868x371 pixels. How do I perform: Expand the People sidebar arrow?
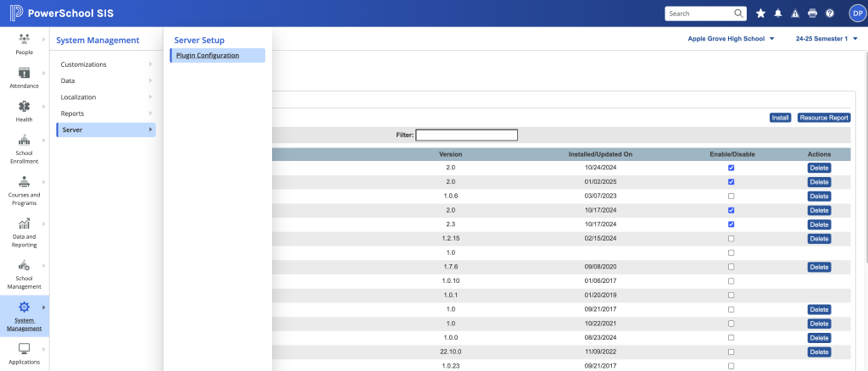point(43,39)
